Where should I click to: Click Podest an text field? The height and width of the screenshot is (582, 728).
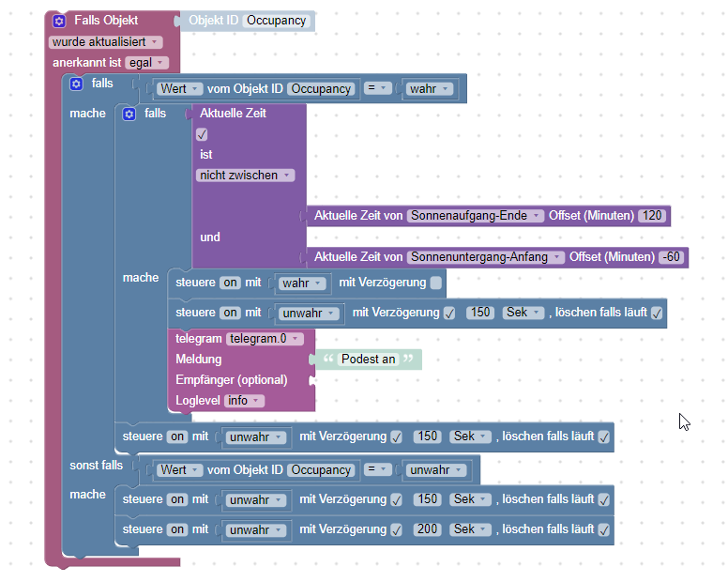tap(368, 360)
